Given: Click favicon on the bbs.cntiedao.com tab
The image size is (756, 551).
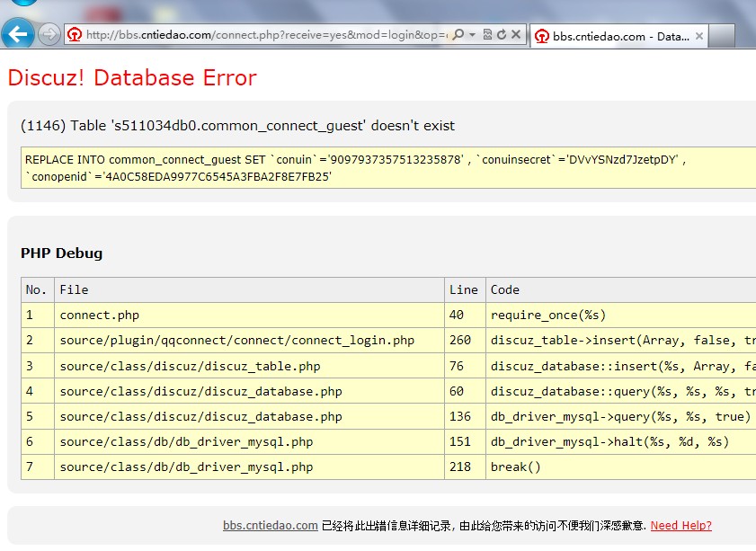Looking at the screenshot, I should pyautogui.click(x=542, y=36).
